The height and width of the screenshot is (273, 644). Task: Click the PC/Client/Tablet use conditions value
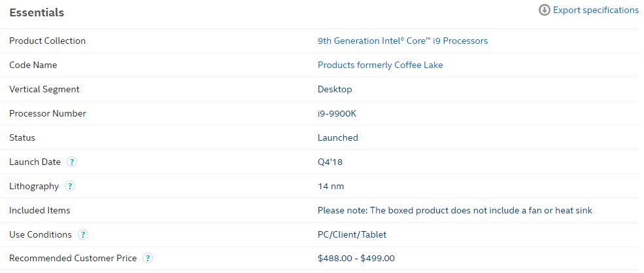(x=356, y=234)
